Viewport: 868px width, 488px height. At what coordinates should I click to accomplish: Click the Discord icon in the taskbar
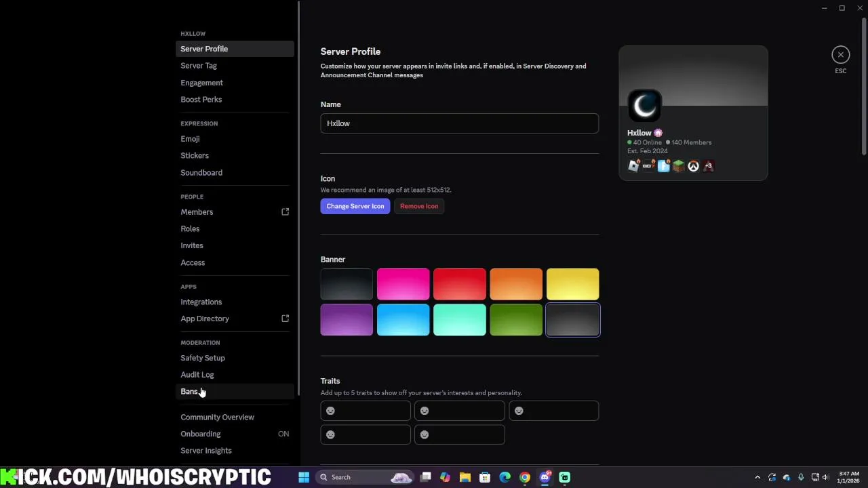pyautogui.click(x=545, y=477)
